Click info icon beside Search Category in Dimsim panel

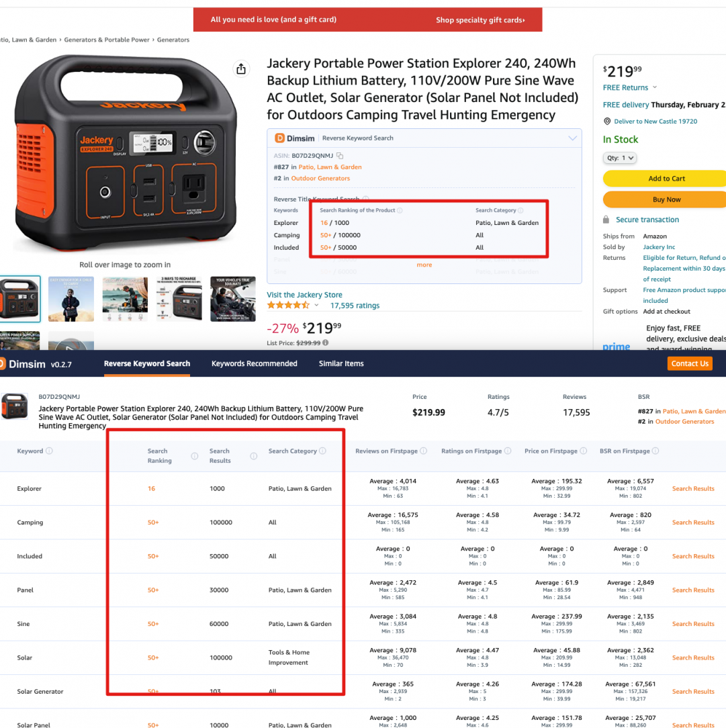(520, 210)
